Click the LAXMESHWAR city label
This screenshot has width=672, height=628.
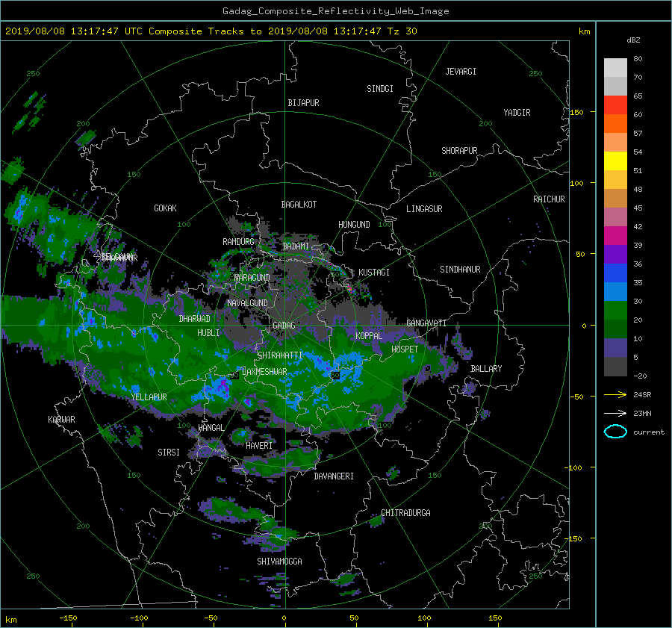264,372
